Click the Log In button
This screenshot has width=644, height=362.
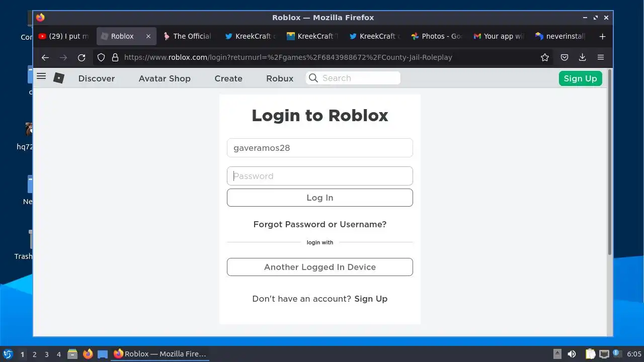pos(320,198)
